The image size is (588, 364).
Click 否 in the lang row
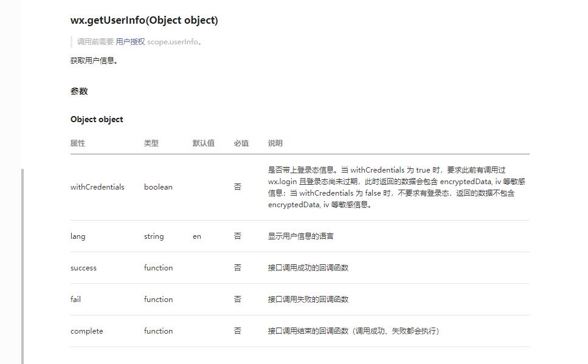(238, 236)
